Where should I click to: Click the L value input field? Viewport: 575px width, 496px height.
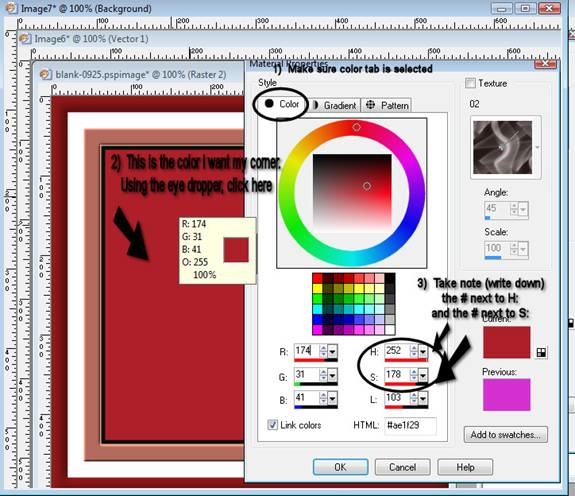tap(397, 398)
